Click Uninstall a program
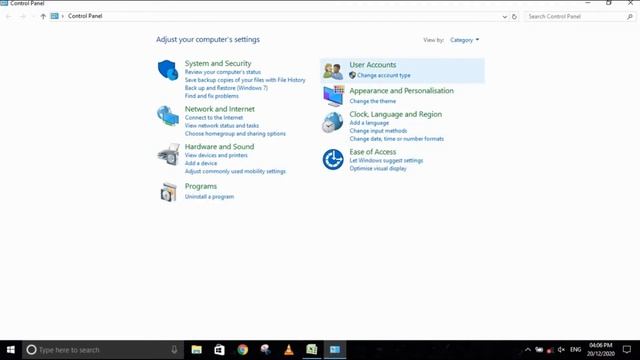 click(209, 197)
